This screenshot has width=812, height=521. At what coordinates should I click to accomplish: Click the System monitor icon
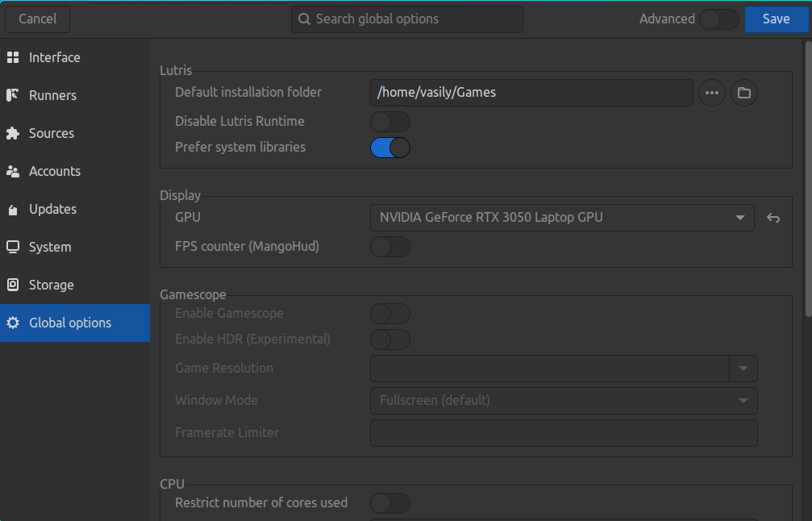[x=13, y=247]
